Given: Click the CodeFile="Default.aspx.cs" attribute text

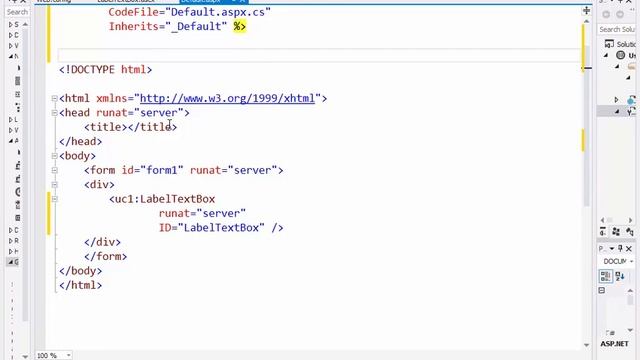Looking at the screenshot, I should 189,12.
